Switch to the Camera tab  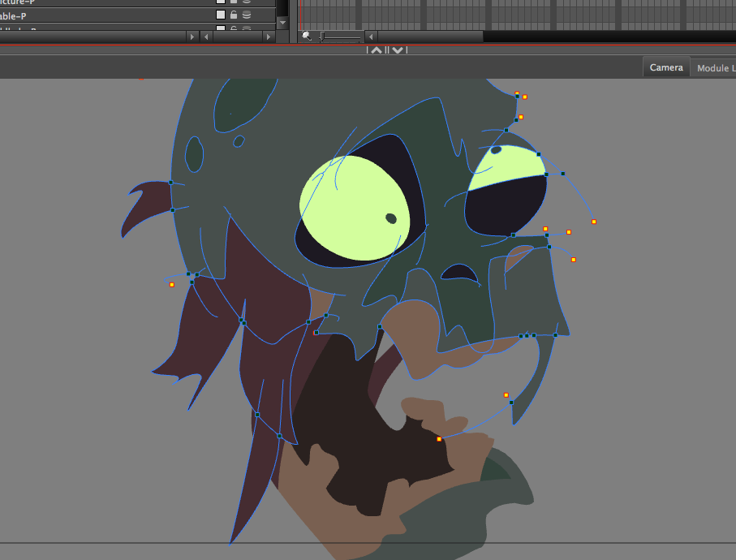666,67
